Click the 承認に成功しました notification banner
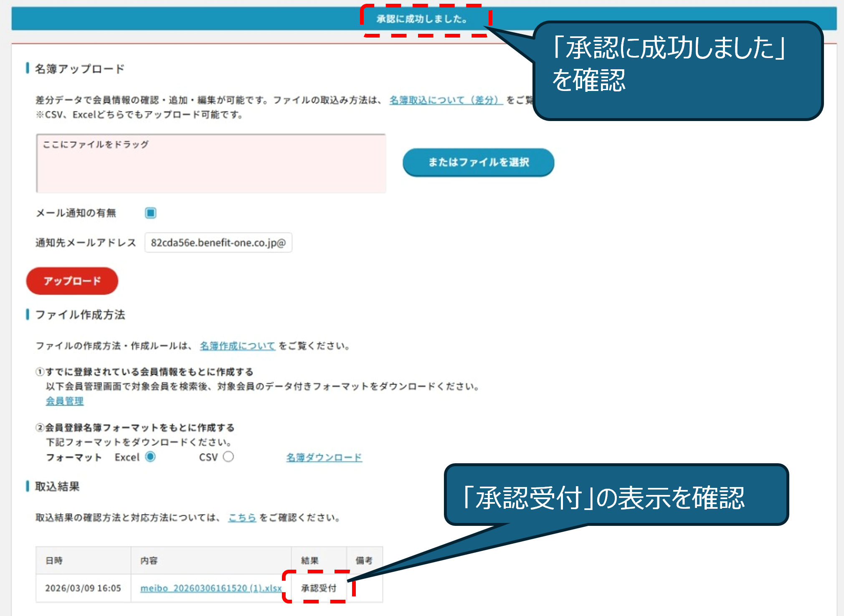This screenshot has width=844, height=616. pos(422,19)
